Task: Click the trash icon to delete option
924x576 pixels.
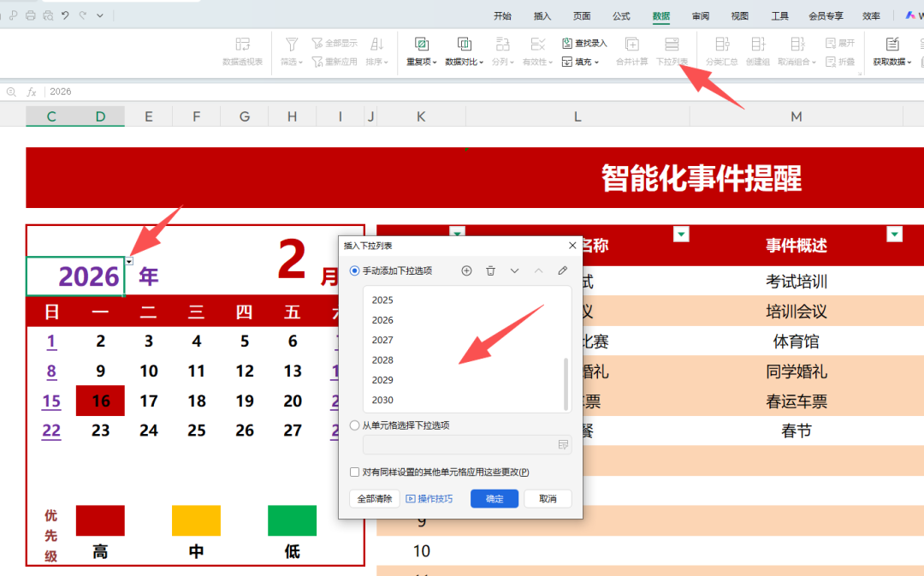Action: pyautogui.click(x=490, y=270)
